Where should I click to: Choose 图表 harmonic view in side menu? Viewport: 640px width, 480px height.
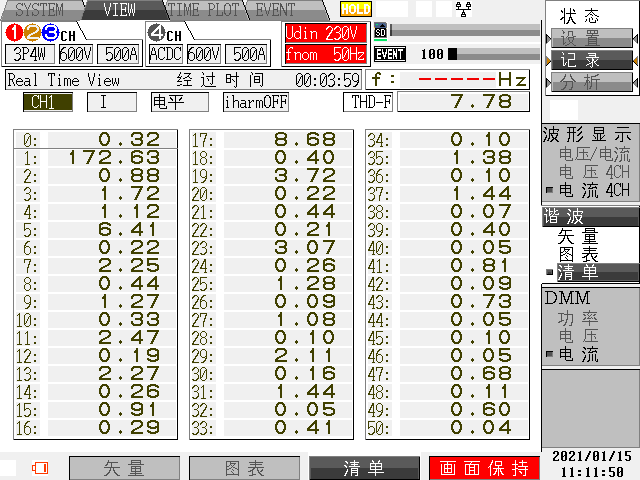[x=578, y=254]
